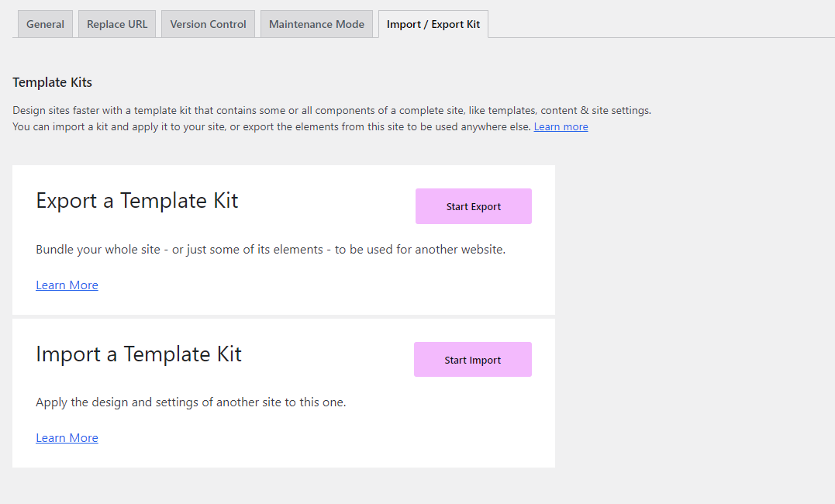This screenshot has height=504, width=835.
Task: Click the Template Kits section heading
Action: point(52,82)
